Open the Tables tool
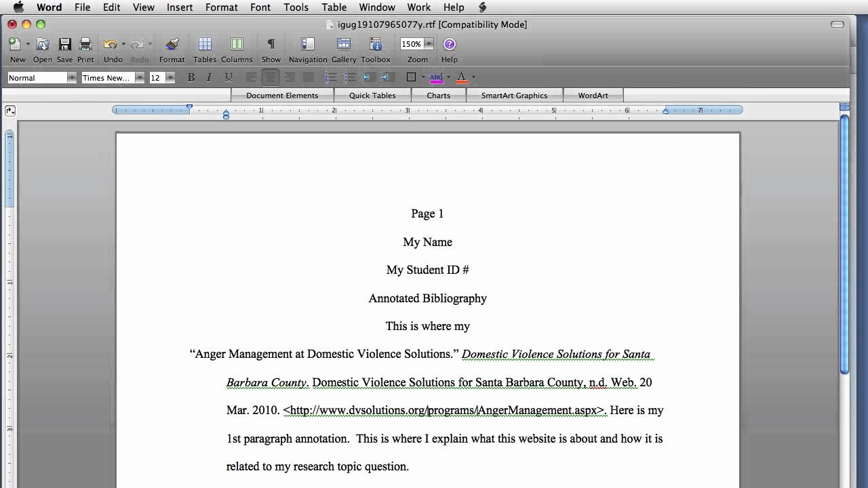868x488 pixels. point(205,45)
